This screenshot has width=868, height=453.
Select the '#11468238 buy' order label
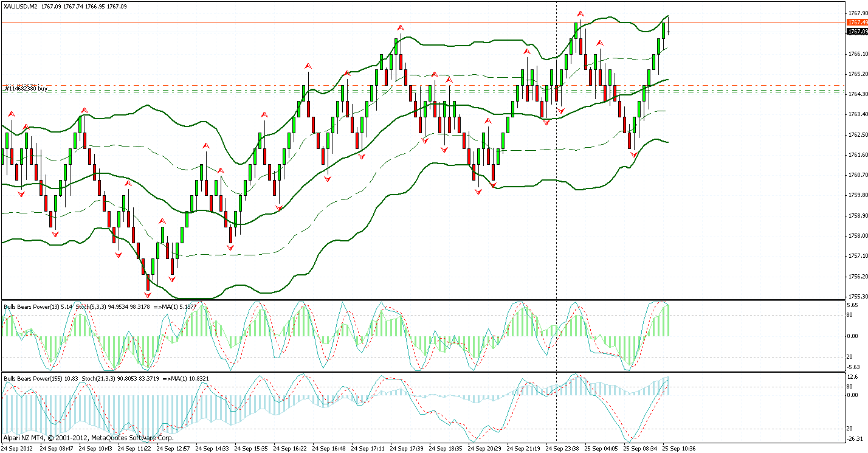[x=26, y=89]
